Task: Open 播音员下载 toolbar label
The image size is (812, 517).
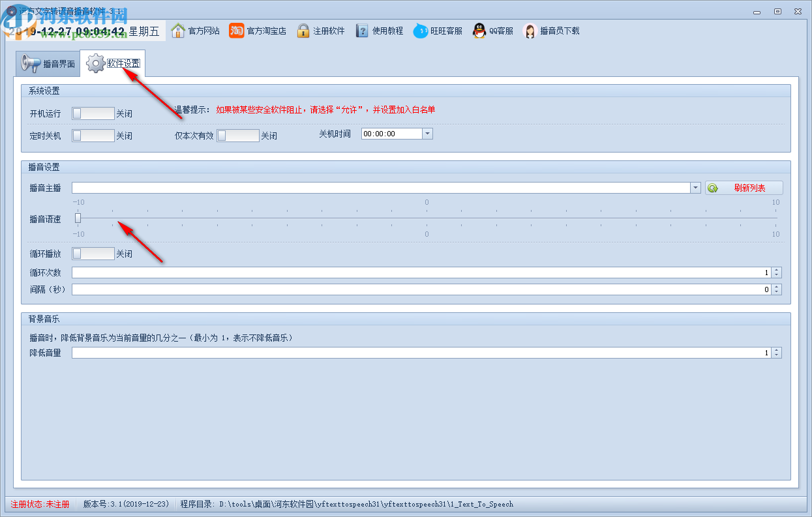Action: pos(560,31)
